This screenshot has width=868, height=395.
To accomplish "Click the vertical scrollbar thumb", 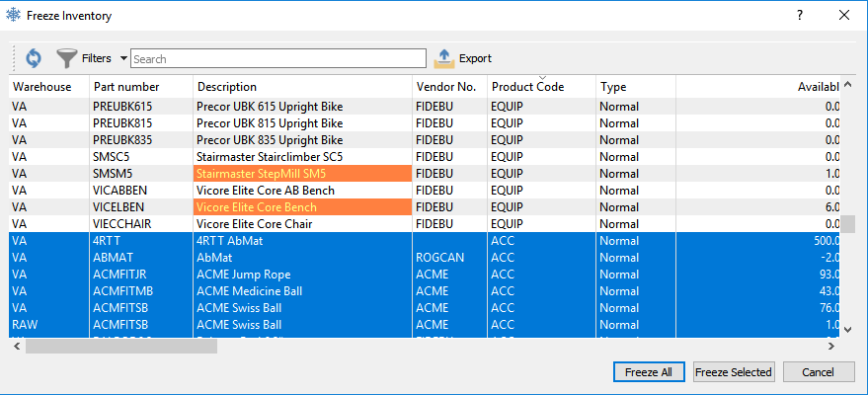I will click(847, 224).
